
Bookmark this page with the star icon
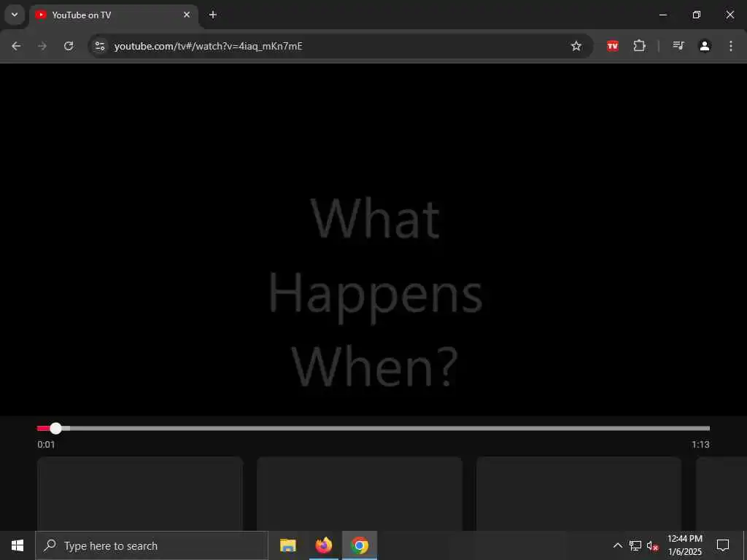pyautogui.click(x=576, y=46)
